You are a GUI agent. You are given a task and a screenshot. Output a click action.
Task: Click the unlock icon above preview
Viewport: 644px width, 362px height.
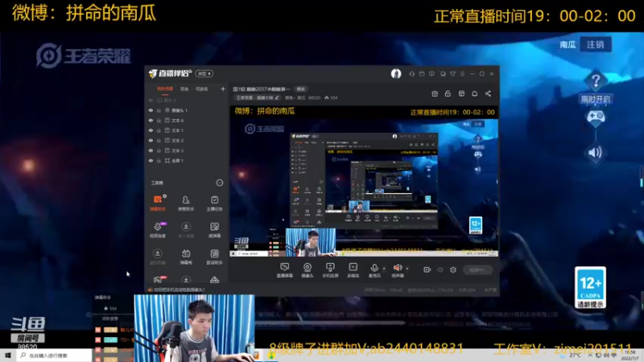click(448, 93)
